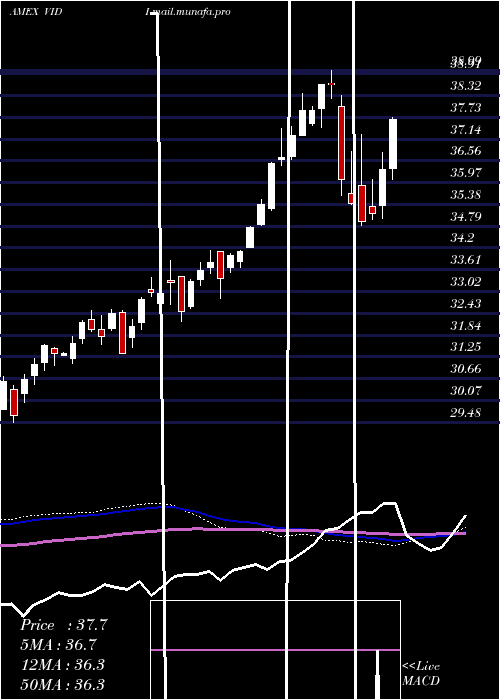500x700 pixels.
Task: Click the 35.97 price axis label
Action: [466, 173]
